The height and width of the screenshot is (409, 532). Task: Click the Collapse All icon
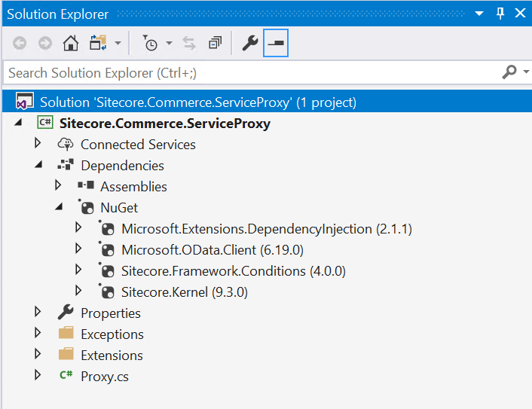215,43
